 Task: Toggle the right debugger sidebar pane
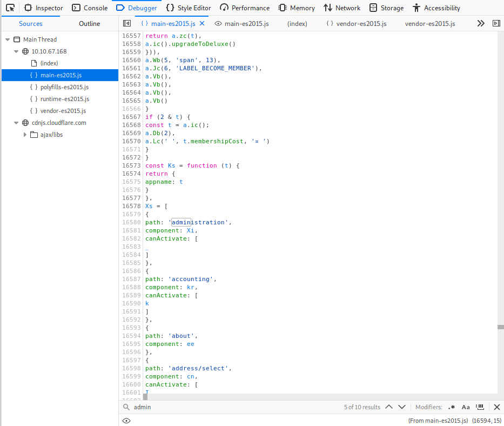click(x=496, y=23)
